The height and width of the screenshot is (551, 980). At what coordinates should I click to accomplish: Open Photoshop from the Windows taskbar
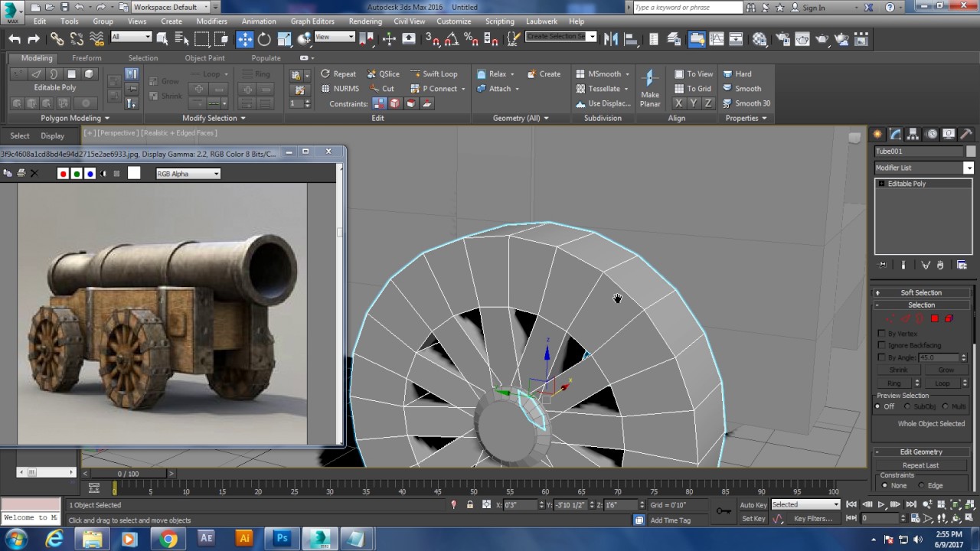tap(282, 539)
